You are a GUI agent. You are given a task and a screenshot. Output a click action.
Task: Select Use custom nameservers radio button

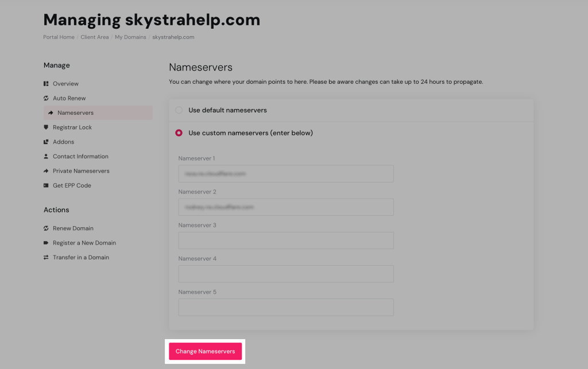(179, 133)
